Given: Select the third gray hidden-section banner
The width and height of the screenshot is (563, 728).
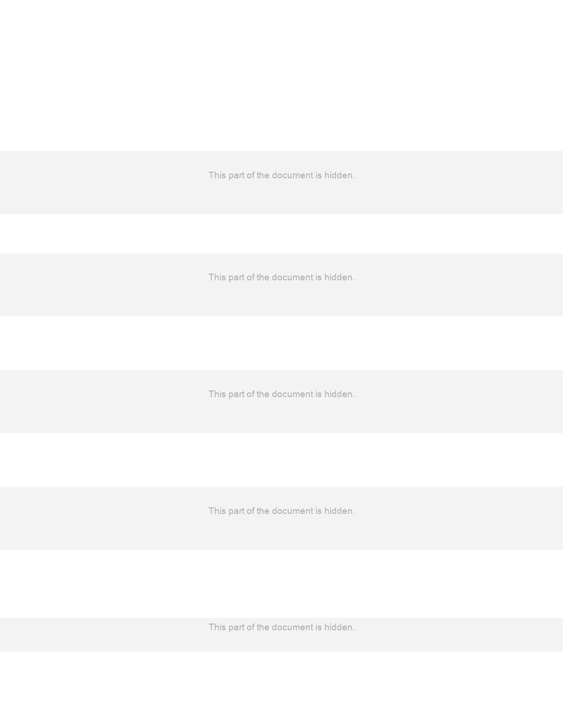Looking at the screenshot, I should click(281, 401).
